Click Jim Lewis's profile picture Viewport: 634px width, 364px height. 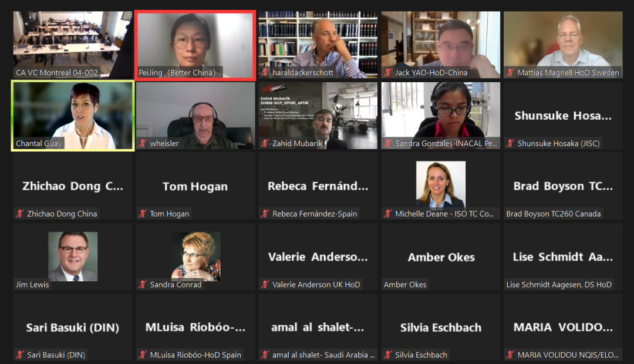click(x=73, y=257)
